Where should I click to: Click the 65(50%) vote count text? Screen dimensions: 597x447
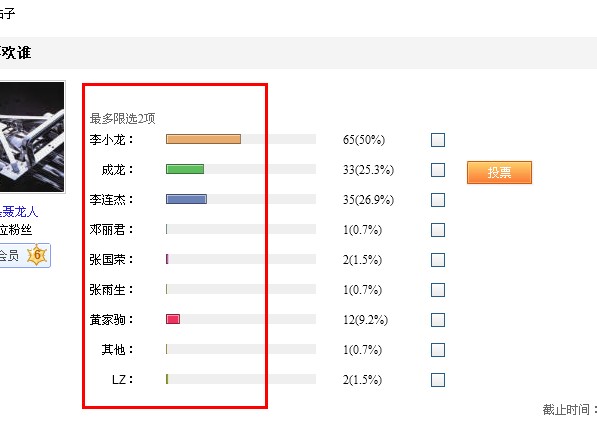tap(364, 140)
